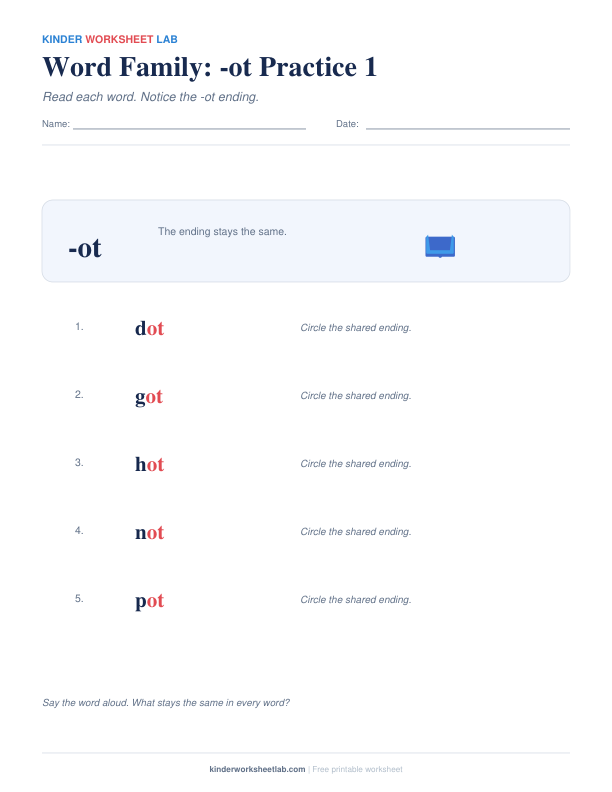This screenshot has width=612, height=792.
Task: Click the Date input line
Action: pos(468,128)
